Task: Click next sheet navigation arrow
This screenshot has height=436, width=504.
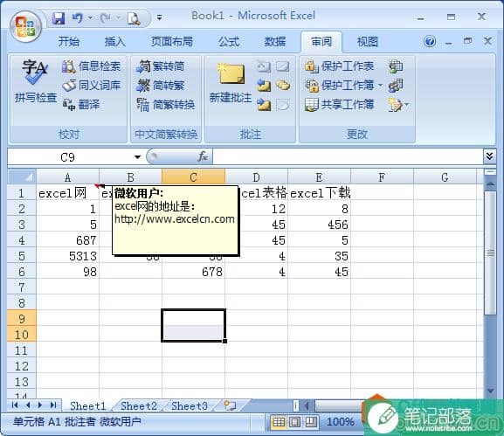Action: click(x=40, y=405)
